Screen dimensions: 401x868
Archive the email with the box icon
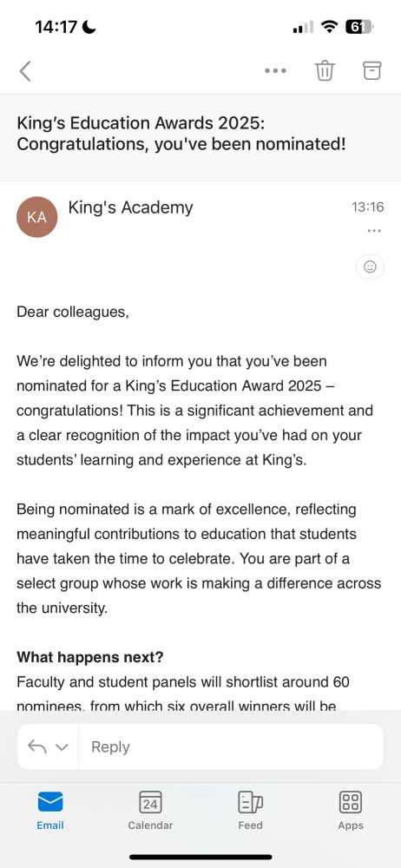372,70
